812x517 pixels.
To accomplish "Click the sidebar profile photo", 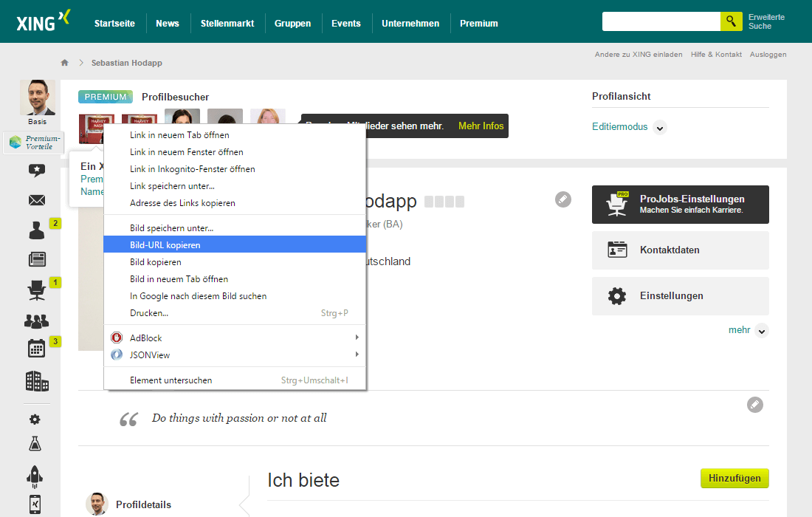I will click(x=38, y=97).
